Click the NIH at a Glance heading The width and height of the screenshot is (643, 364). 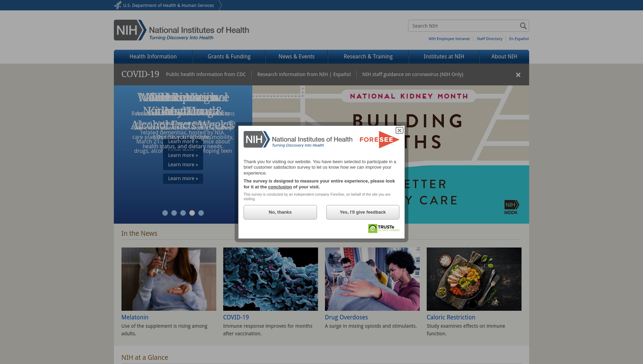(x=145, y=357)
